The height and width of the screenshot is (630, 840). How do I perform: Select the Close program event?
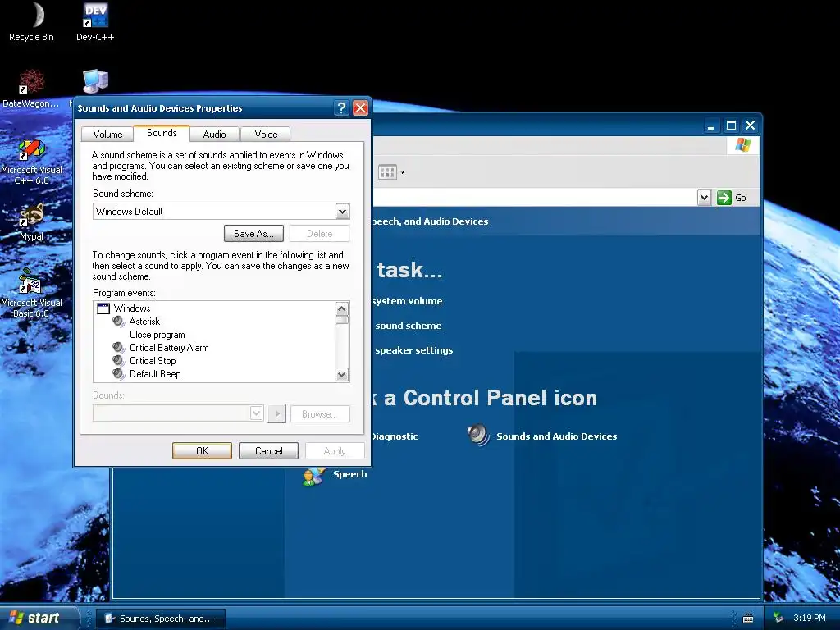tap(157, 335)
